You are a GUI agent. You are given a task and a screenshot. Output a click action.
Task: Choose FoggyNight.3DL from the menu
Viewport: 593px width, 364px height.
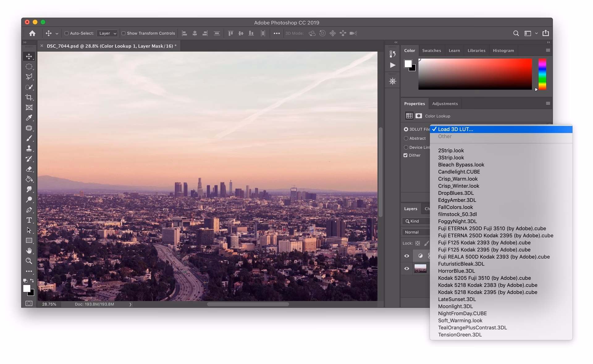[x=457, y=221]
